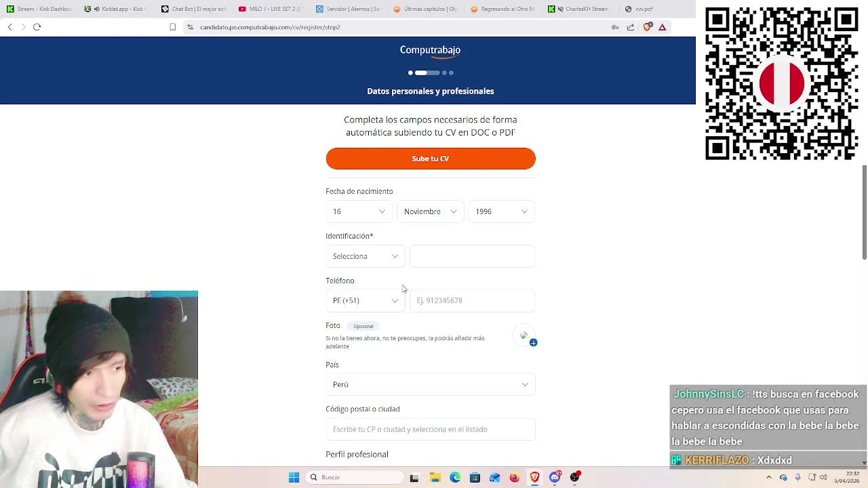The width and height of the screenshot is (868, 488).
Task: Switch to MILO J - LIVE SET 2 tab
Action: tap(271, 9)
